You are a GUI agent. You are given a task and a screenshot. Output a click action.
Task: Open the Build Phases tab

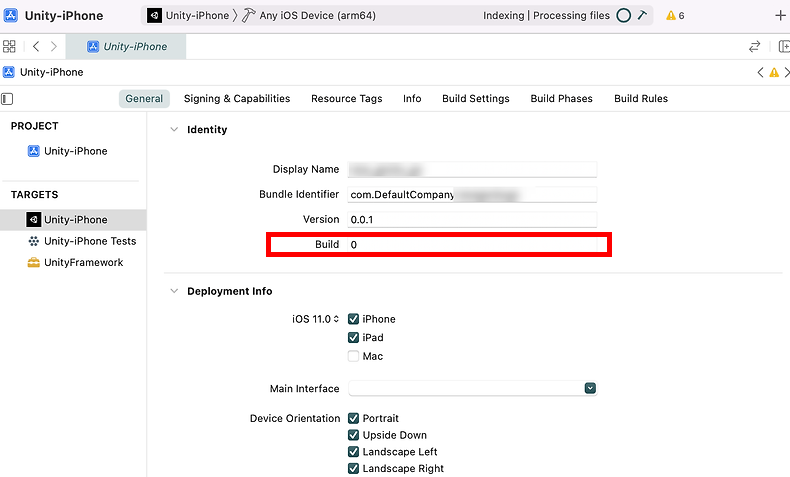561,99
